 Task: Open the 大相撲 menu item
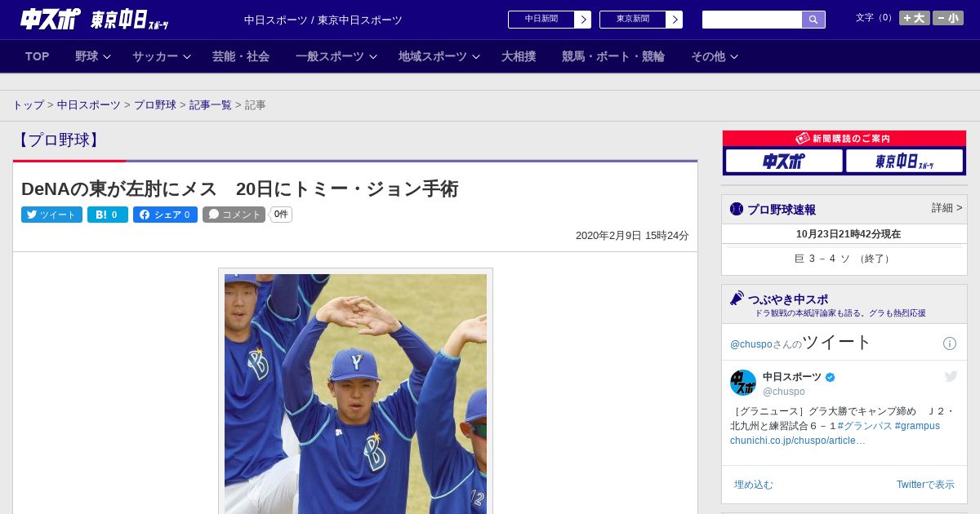point(519,56)
